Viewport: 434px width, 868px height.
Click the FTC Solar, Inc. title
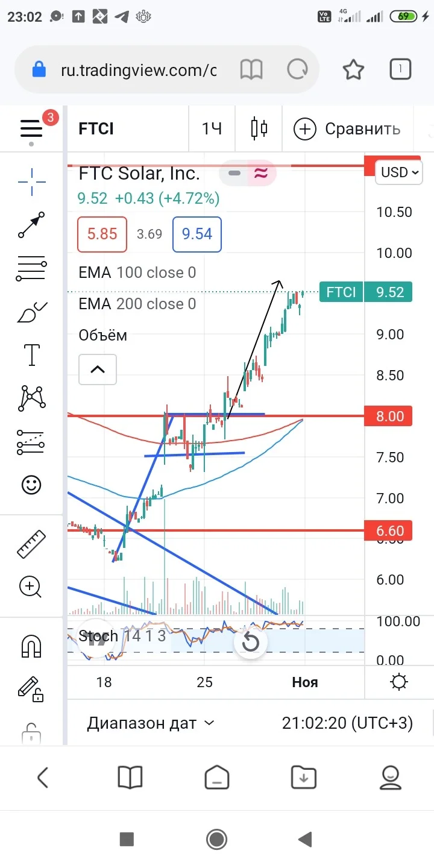[x=139, y=174]
